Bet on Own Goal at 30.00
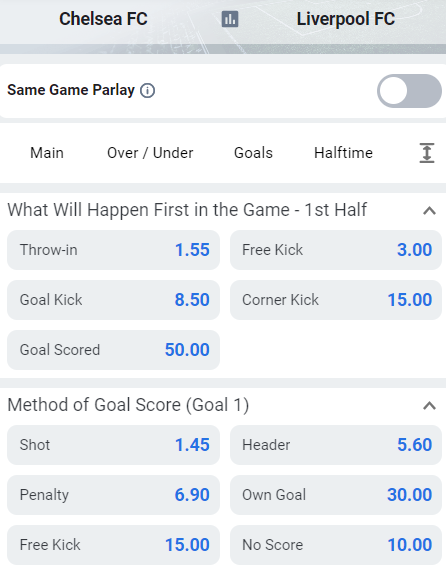The image size is (446, 568). coord(336,495)
